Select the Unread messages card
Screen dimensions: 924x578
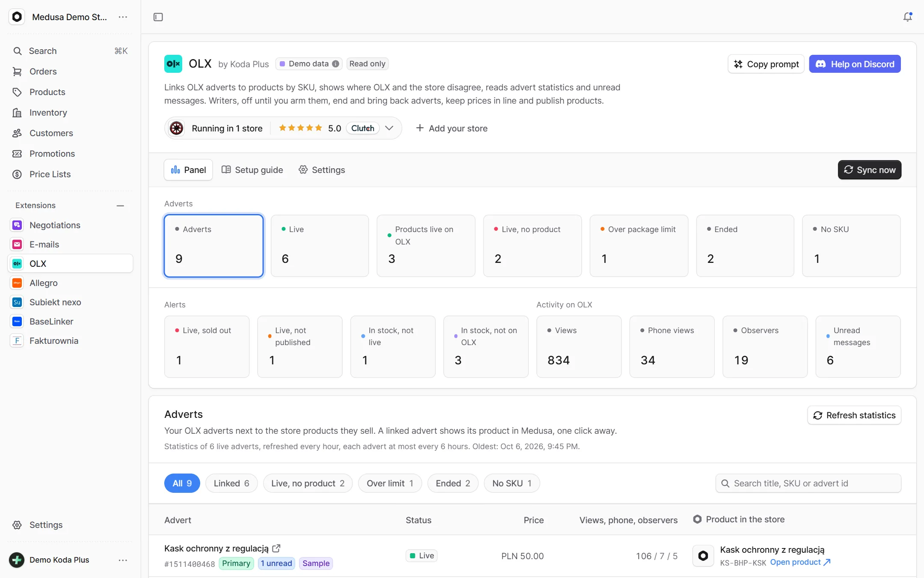click(858, 347)
